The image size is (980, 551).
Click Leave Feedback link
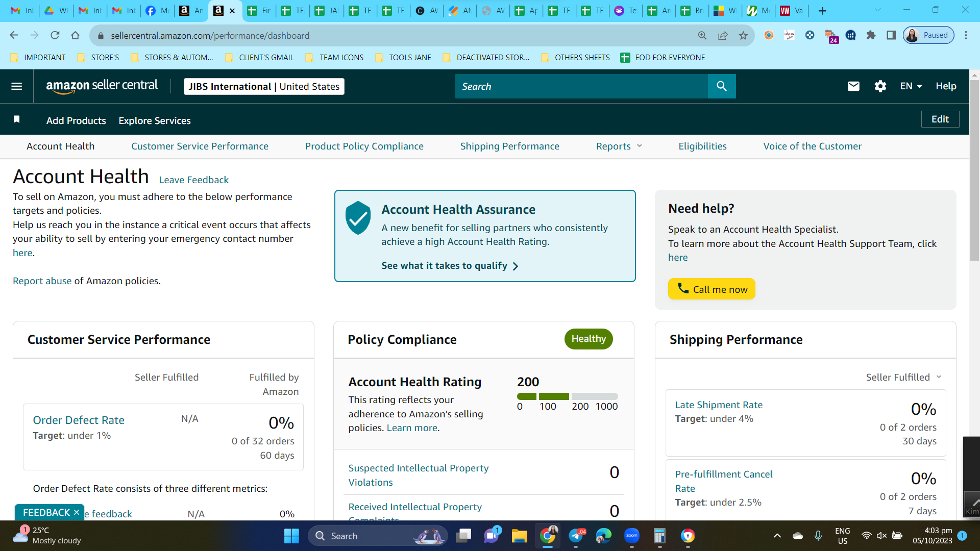click(x=194, y=180)
